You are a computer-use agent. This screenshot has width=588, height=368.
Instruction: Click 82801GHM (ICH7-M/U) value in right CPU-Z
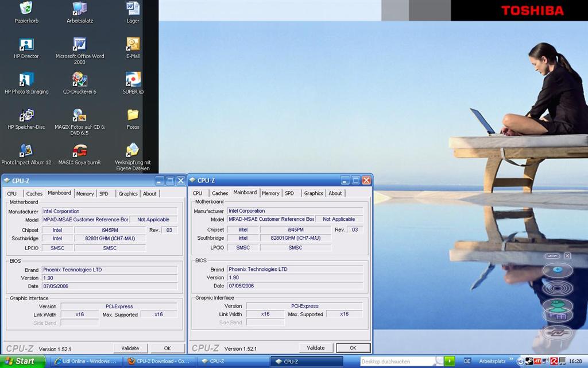click(296, 237)
